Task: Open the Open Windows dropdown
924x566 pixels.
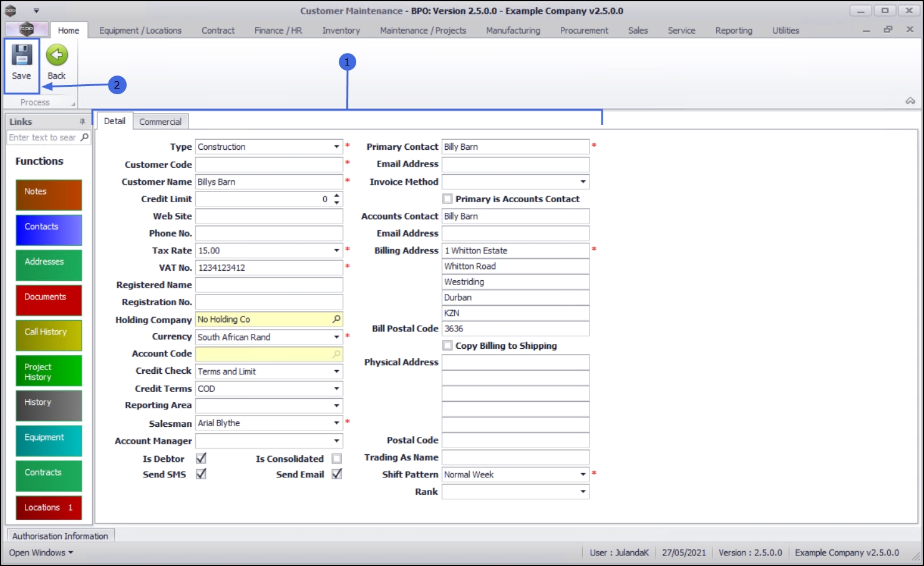Action: coord(41,553)
